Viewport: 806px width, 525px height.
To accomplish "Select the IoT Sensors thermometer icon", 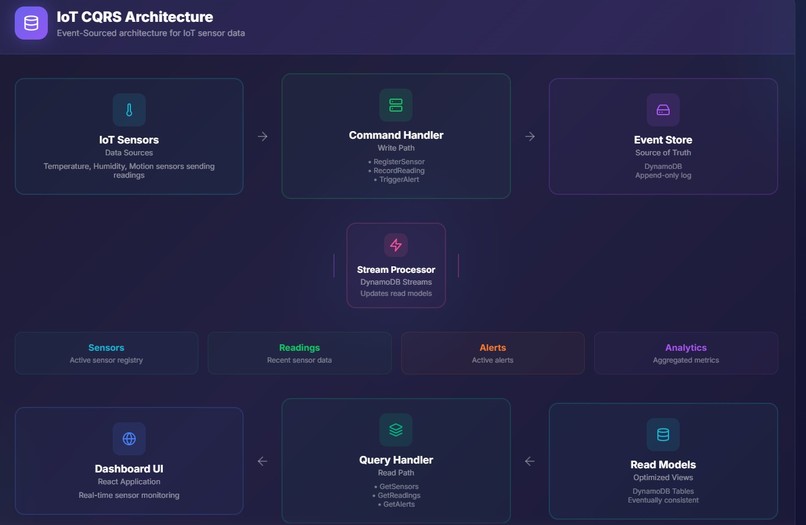I will coord(129,110).
